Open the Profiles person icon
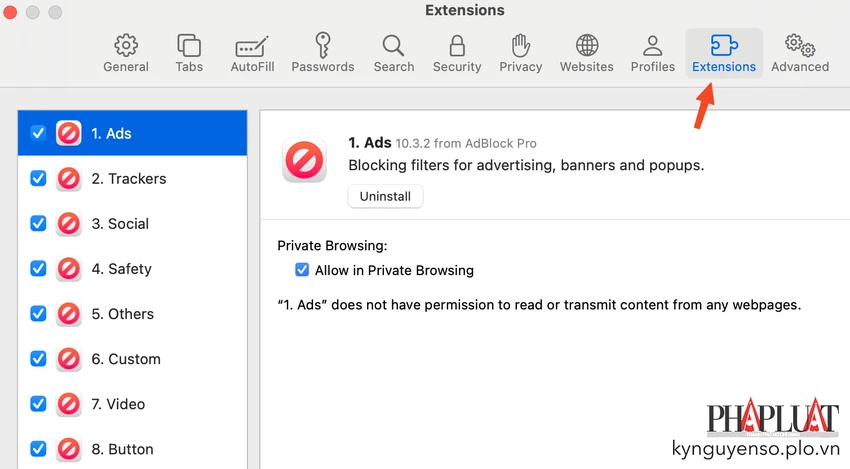The height and width of the screenshot is (469, 850). pyautogui.click(x=653, y=46)
